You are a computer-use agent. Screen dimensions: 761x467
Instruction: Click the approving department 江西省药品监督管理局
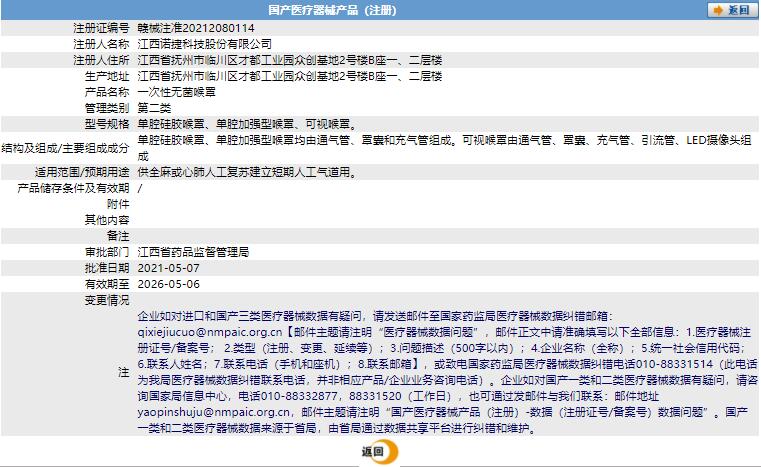click(193, 252)
